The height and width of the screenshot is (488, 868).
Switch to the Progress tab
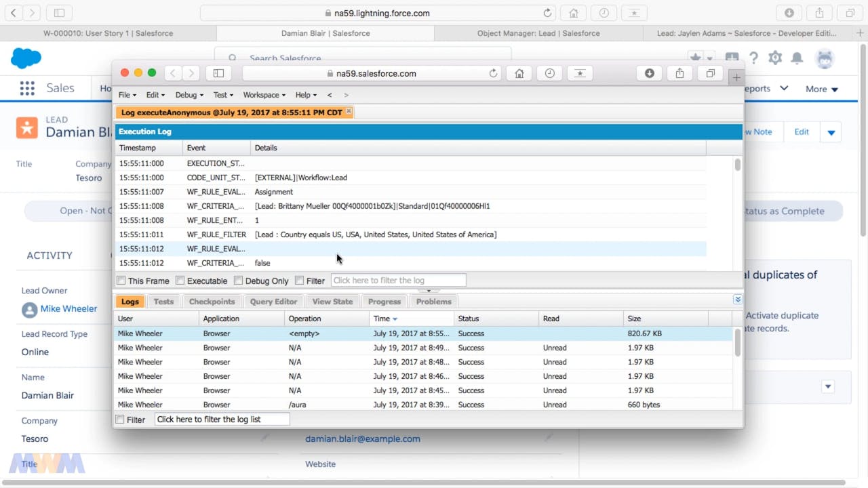pos(384,302)
